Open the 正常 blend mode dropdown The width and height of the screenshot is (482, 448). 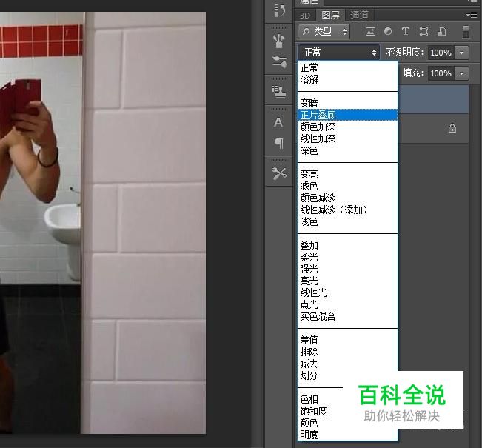click(338, 53)
